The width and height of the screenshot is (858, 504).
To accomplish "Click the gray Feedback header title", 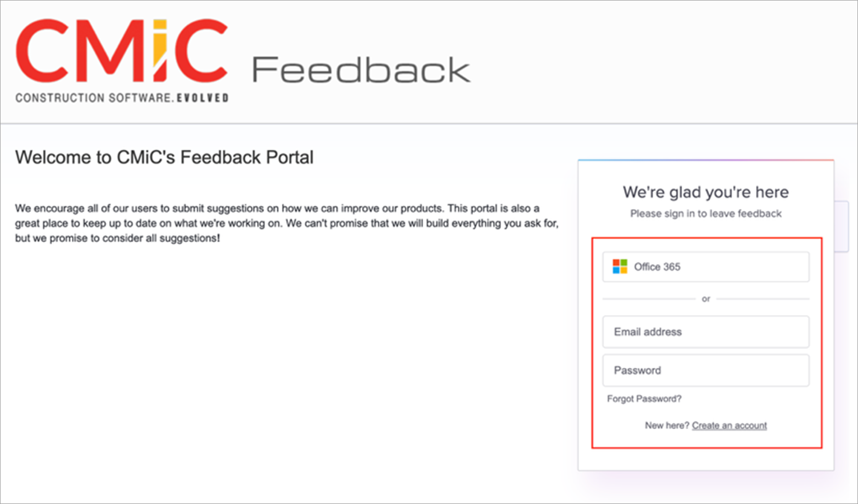I will coord(361,70).
